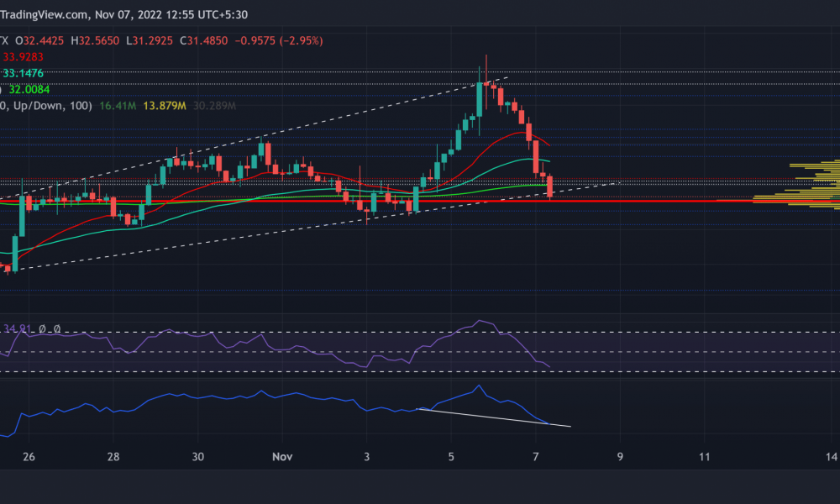Click the date axis label 26
The width and height of the screenshot is (840, 504).
click(x=29, y=457)
